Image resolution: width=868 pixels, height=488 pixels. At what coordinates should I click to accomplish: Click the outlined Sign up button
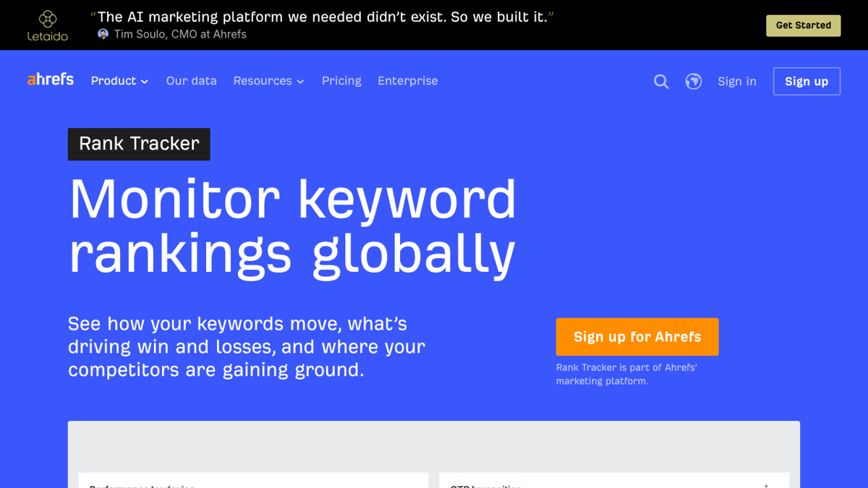click(807, 82)
